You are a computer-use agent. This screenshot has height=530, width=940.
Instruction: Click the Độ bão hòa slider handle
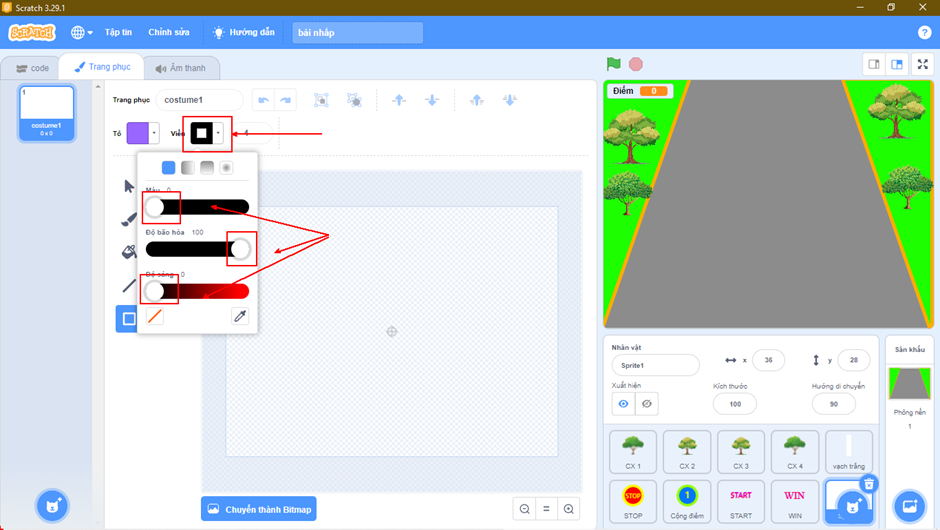(240, 249)
